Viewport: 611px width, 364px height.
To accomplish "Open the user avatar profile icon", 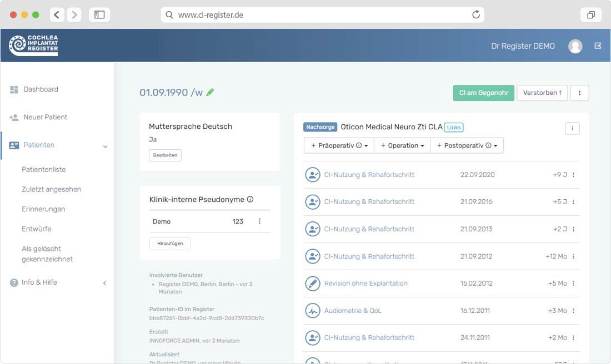I will pyautogui.click(x=575, y=46).
